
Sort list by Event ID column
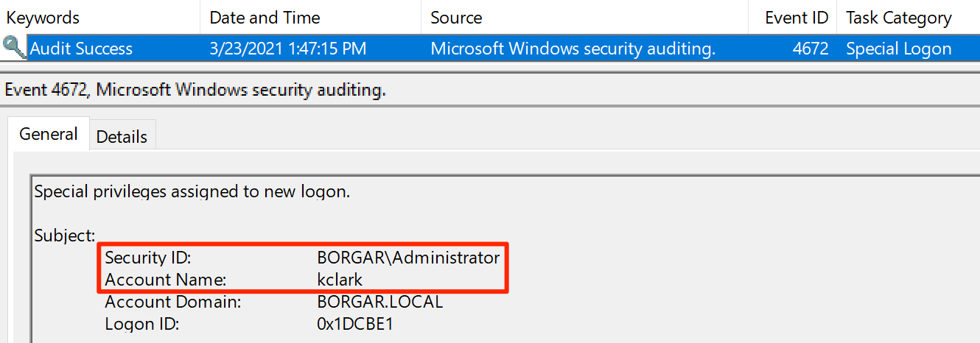pyautogui.click(x=797, y=18)
